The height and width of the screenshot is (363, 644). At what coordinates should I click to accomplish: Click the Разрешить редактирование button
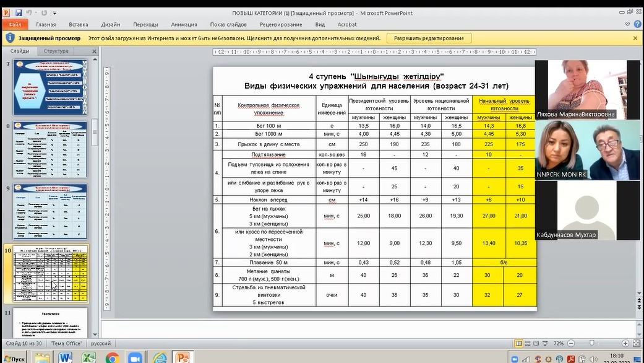coord(429,38)
